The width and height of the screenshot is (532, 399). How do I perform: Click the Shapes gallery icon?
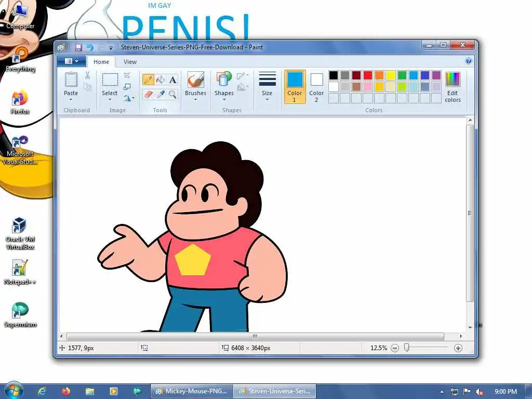point(224,79)
